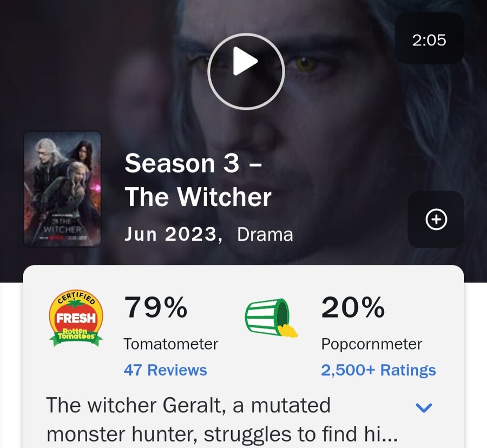Tap the "Season 3 –" title line
Screen dimensions: 487x448
[x=193, y=163]
